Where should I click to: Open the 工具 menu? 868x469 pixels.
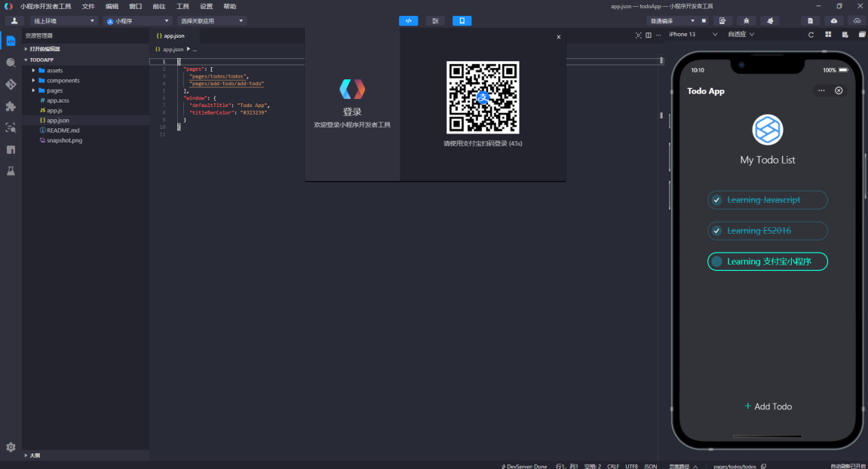[x=182, y=7]
